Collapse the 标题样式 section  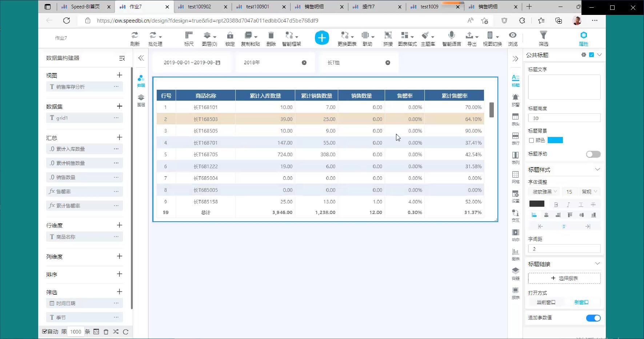(x=597, y=170)
